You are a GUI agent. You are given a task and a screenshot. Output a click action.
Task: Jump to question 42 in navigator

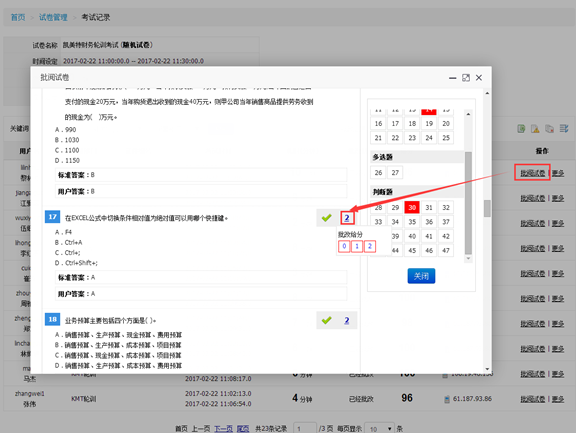tap(446, 236)
